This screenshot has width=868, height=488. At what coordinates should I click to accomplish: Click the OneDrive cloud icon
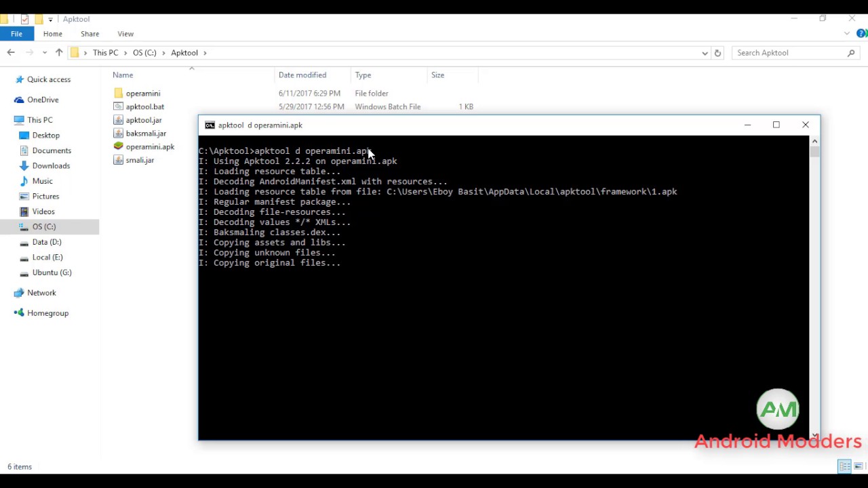coord(19,100)
